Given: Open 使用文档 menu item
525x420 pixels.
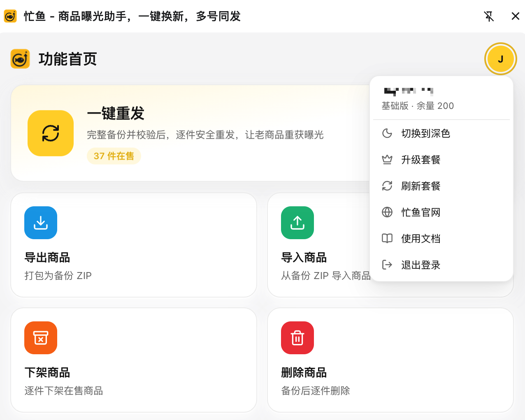Looking at the screenshot, I should (x=441, y=238).
